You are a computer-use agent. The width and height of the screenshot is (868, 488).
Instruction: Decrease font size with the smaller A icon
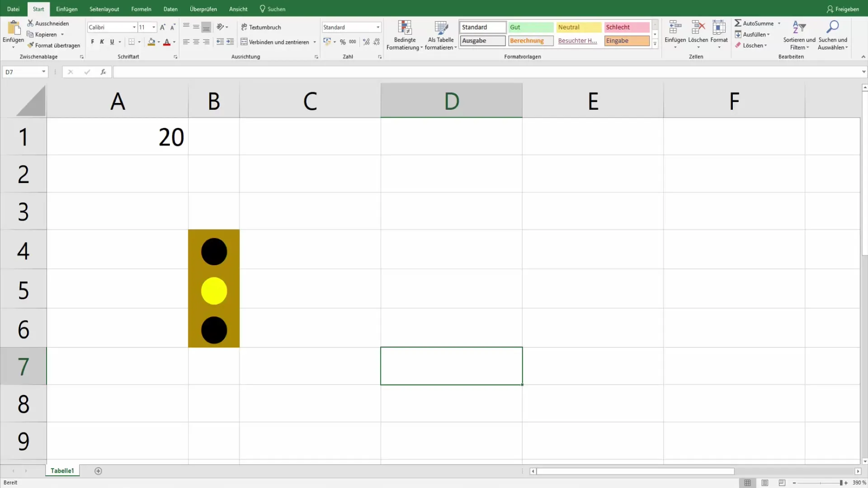173,27
